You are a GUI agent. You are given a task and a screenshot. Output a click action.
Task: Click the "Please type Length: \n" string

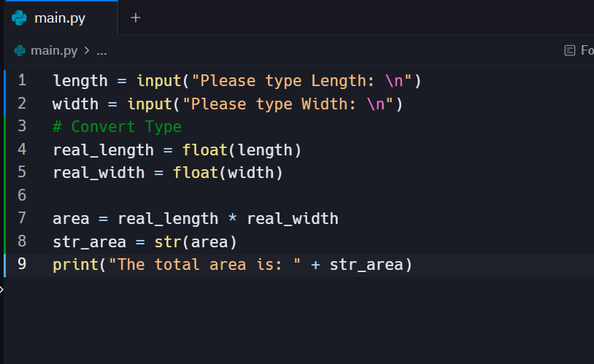pos(301,81)
